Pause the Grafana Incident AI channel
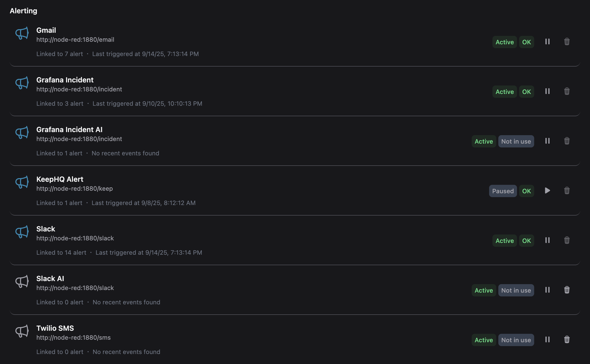590x364 pixels. [x=547, y=141]
